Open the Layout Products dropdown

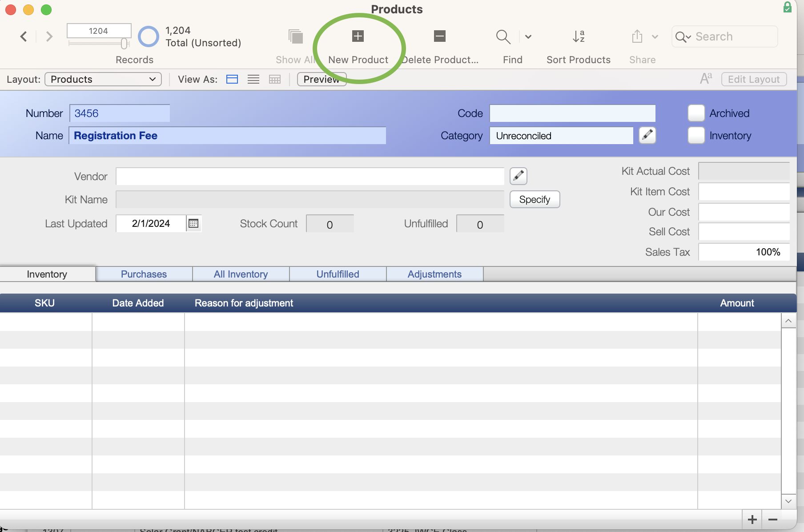[103, 79]
